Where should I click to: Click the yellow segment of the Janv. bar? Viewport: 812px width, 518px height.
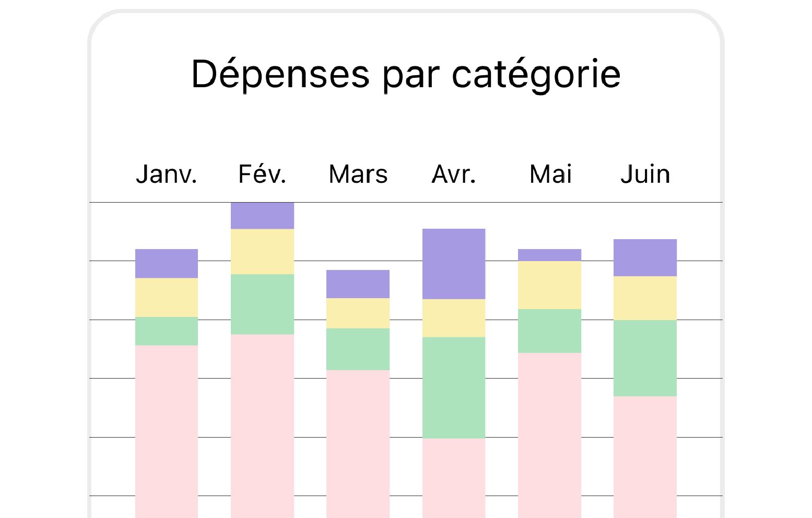[x=166, y=297]
